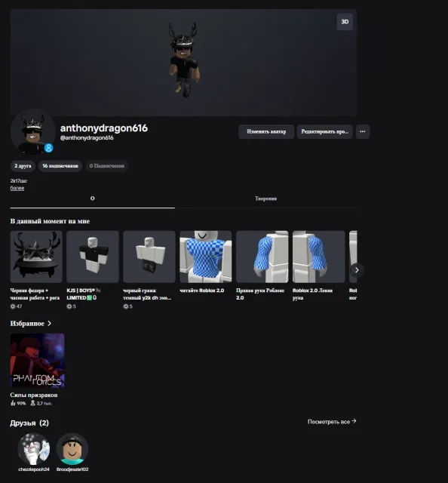This screenshot has height=483, width=448.
Task: Open the KJS BOYS LIMITED shirt item
Action: 93,257
